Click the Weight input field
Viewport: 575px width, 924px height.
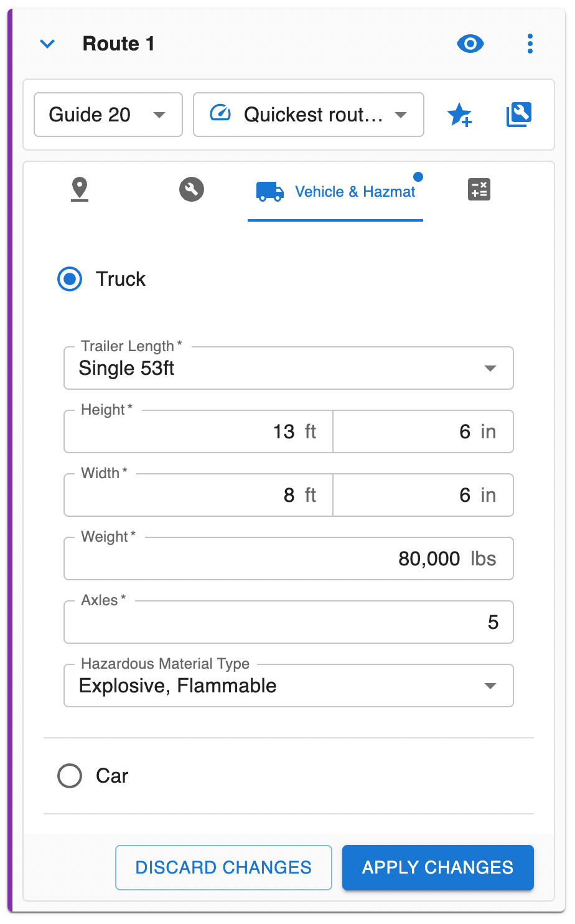287,559
